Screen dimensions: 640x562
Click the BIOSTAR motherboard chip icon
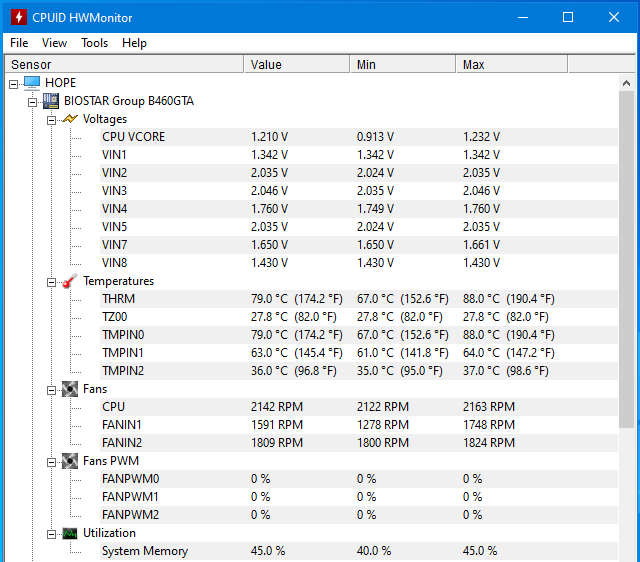tap(51, 101)
